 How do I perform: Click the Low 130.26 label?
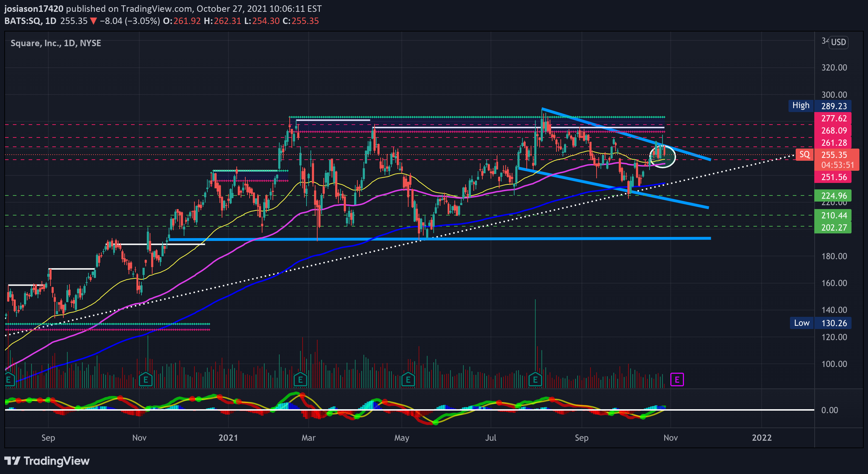(x=821, y=323)
